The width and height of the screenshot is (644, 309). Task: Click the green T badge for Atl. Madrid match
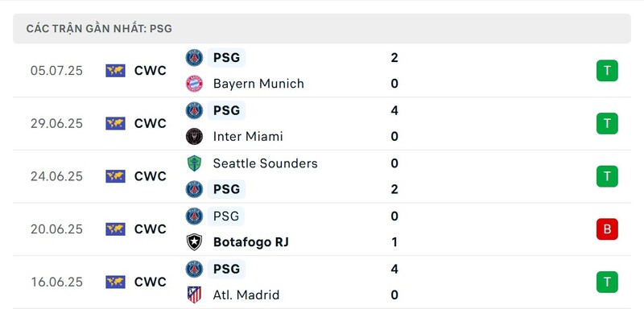[x=607, y=282]
